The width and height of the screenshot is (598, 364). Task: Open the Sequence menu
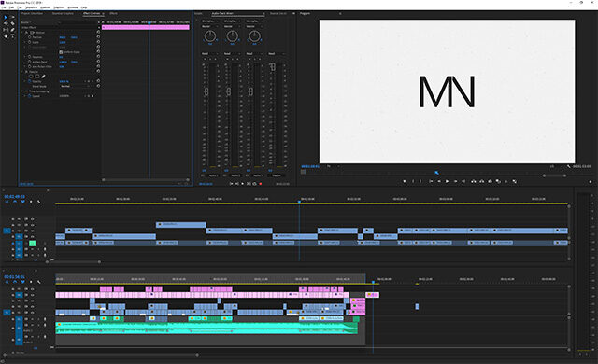click(31, 7)
